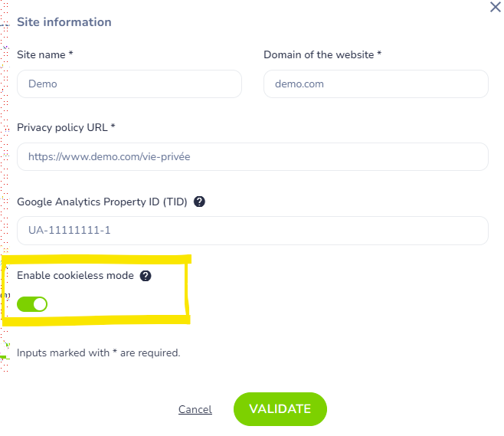
Task: Select the Privacy policy URL input box
Action: click(x=252, y=156)
